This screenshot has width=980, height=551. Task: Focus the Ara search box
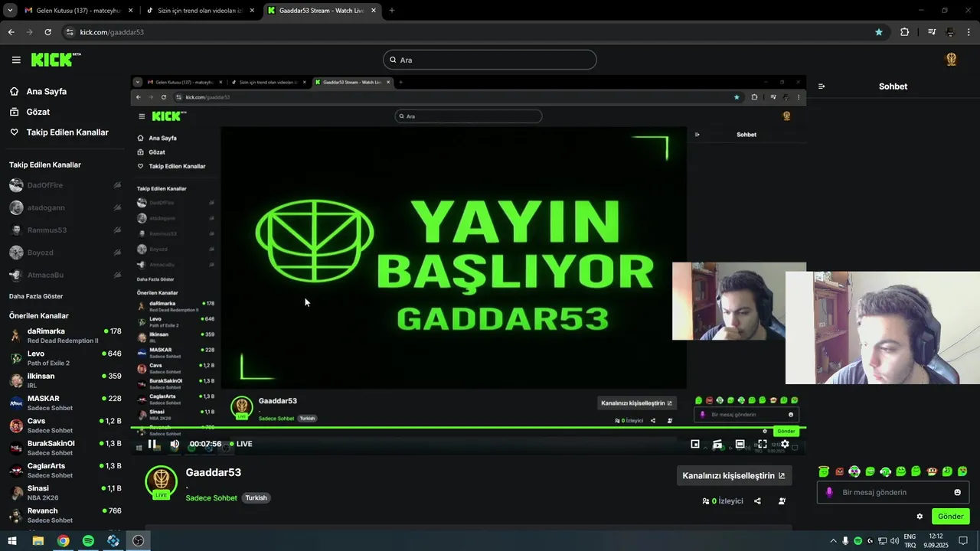[490, 60]
